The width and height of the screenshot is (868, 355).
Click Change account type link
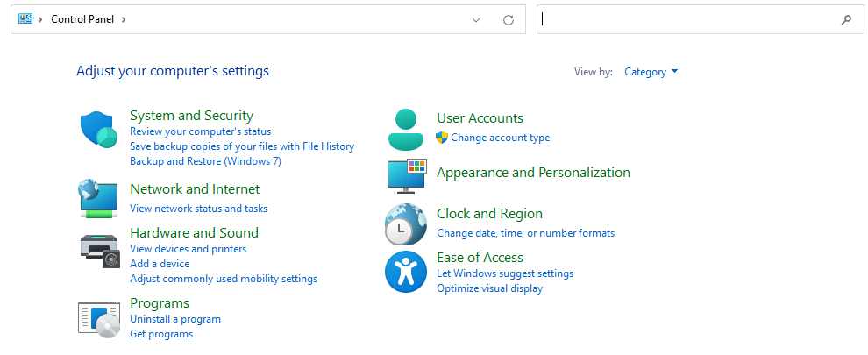[500, 138]
